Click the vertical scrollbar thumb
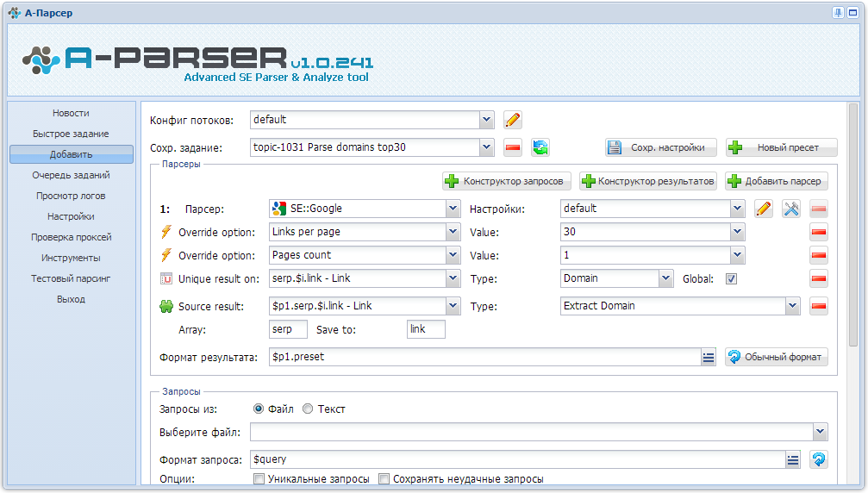 click(x=853, y=226)
